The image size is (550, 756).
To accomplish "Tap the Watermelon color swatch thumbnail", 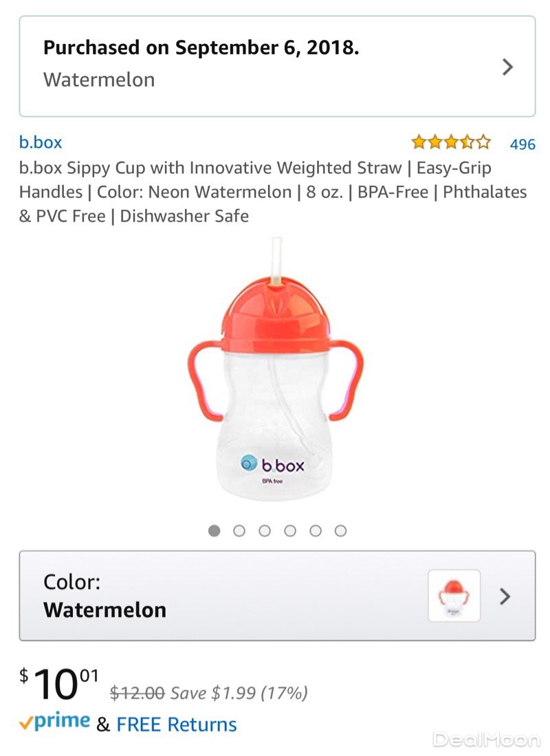I will point(454,596).
